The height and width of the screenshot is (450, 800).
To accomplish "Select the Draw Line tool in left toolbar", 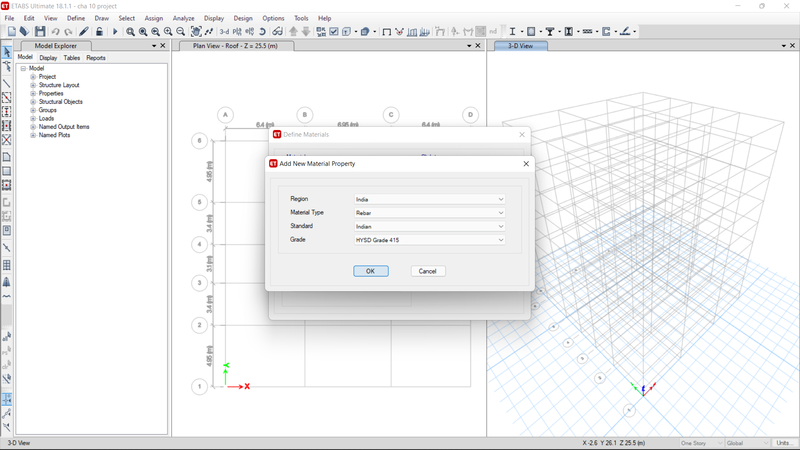I will 7,83.
